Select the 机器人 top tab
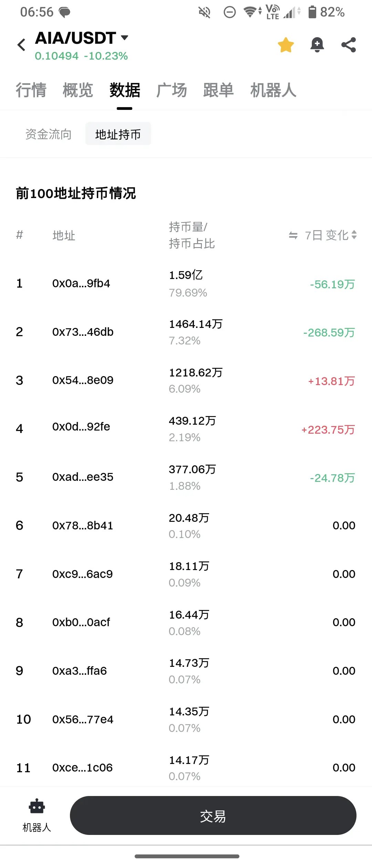 (273, 90)
